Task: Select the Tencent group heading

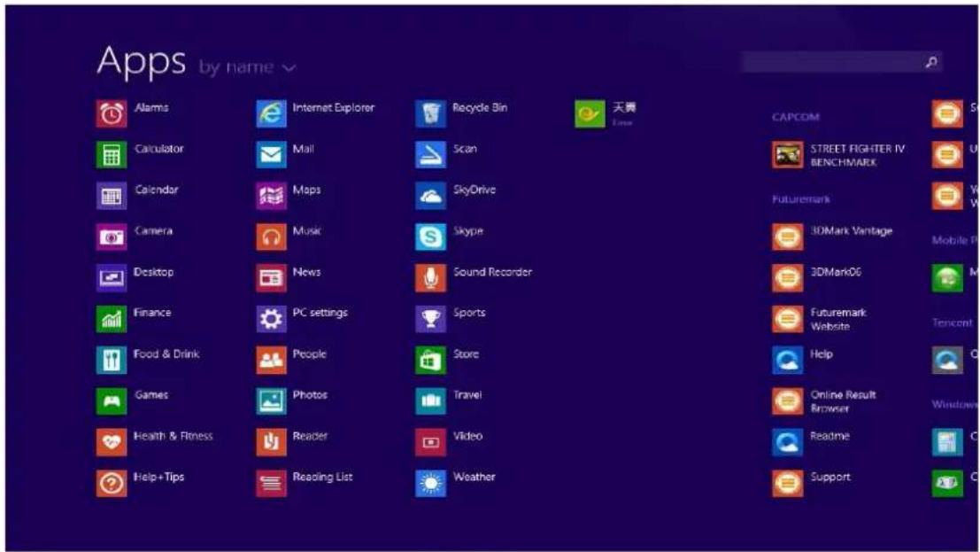Action: 953,323
